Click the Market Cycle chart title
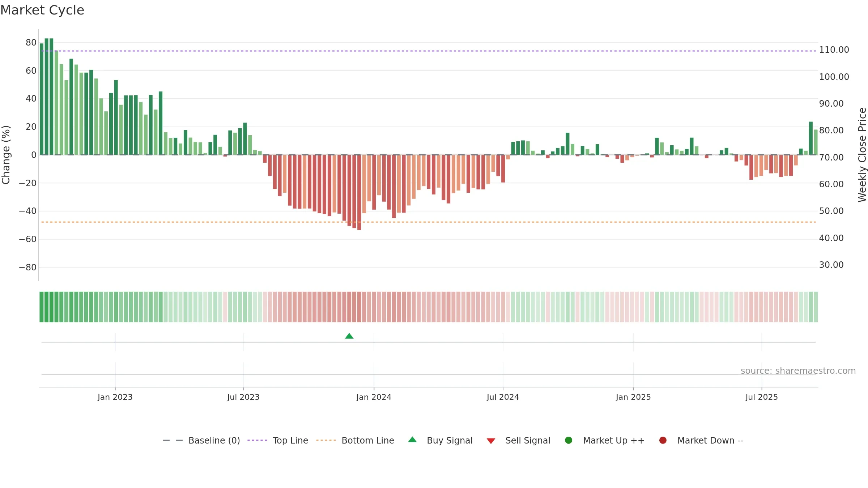868x488 pixels. click(42, 10)
